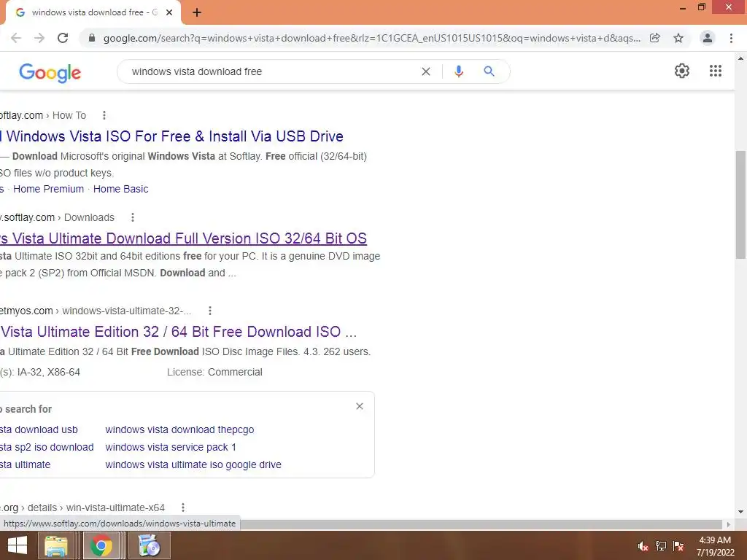The image size is (747, 560).
Task: Go back to the previous page
Action: tap(16, 38)
